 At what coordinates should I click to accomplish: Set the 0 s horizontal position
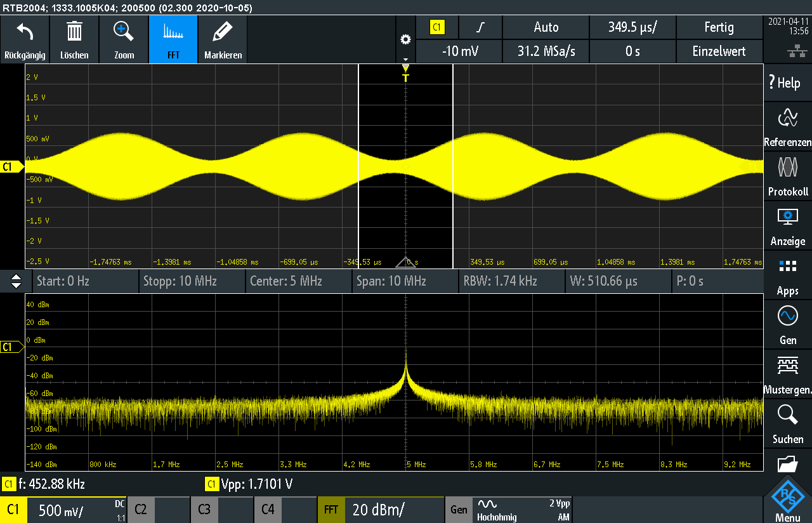(632, 51)
